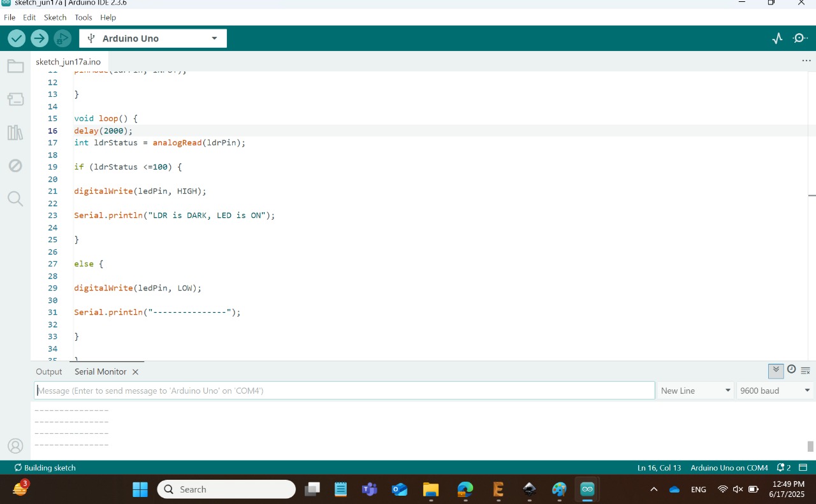
Task: Open File Explorer from the taskbar
Action: tap(431, 489)
